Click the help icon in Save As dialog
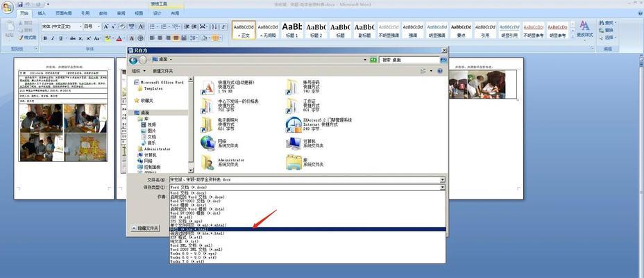Image resolution: width=644 pixels, height=278 pixels. [x=440, y=71]
